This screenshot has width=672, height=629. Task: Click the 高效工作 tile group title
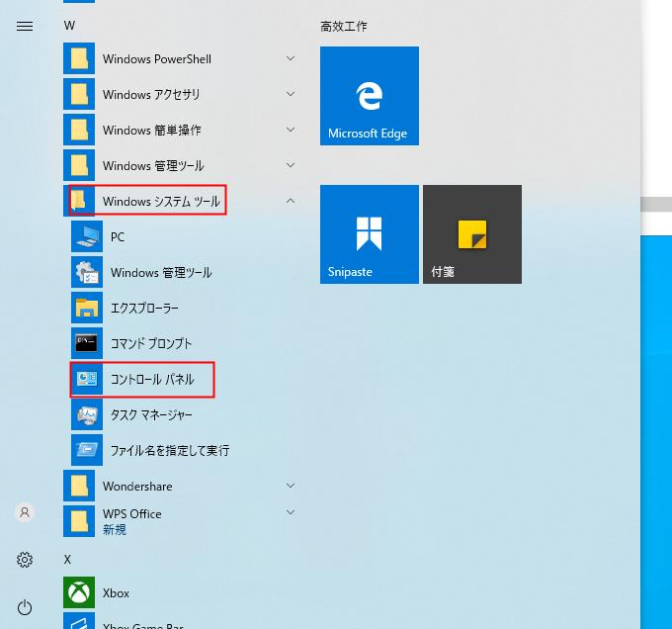click(344, 27)
